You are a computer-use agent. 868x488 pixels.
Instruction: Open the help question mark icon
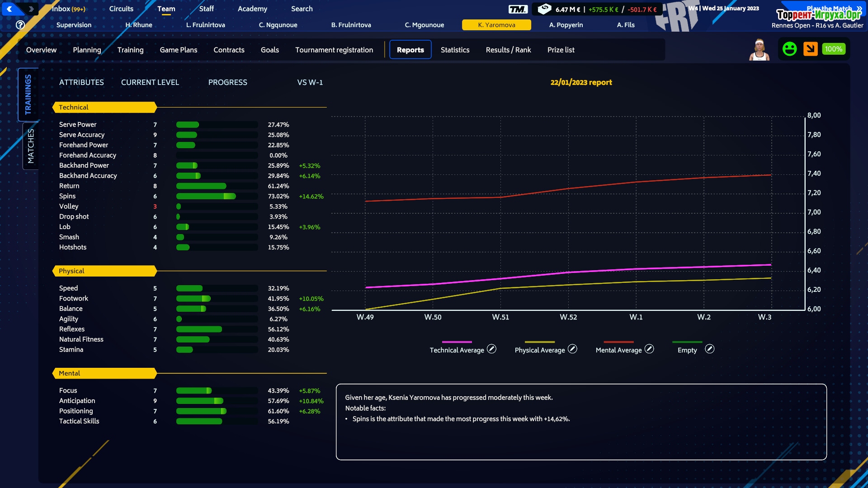20,25
